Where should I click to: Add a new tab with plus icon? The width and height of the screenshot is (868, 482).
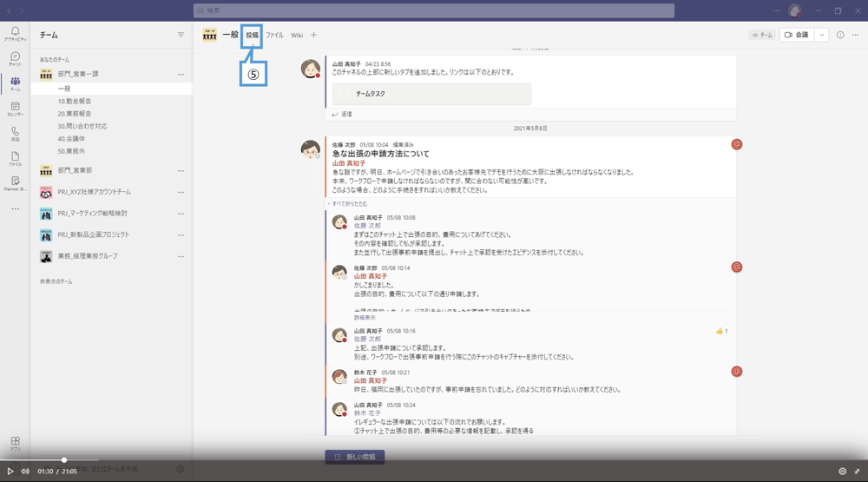point(313,35)
